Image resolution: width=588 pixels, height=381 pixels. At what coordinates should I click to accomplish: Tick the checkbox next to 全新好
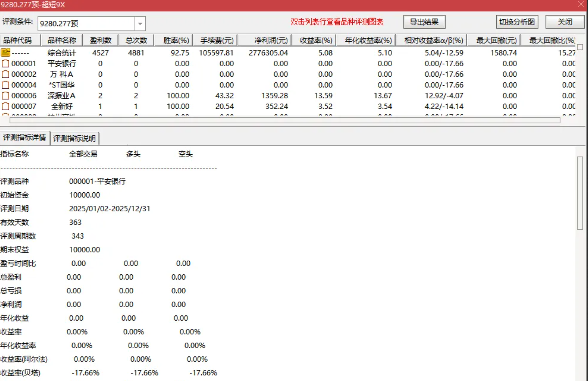(x=5, y=106)
